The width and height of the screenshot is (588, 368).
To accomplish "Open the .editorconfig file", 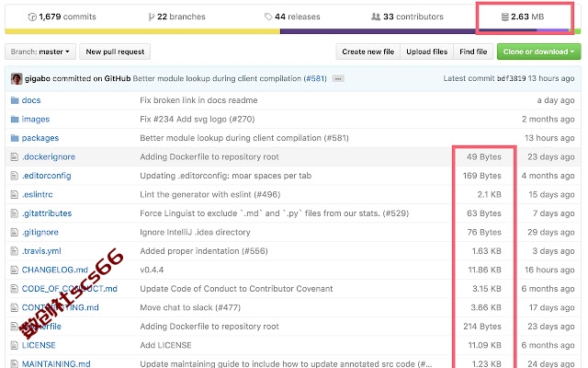I will (x=46, y=176).
